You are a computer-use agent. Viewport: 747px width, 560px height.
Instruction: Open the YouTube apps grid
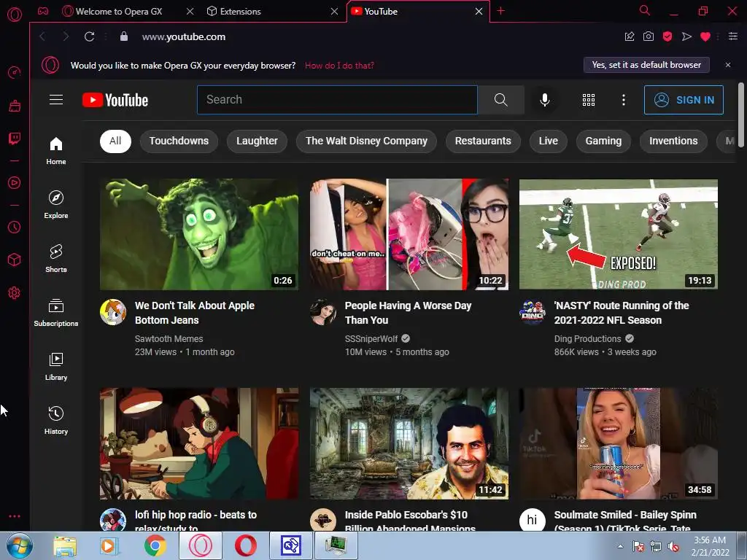coord(589,99)
